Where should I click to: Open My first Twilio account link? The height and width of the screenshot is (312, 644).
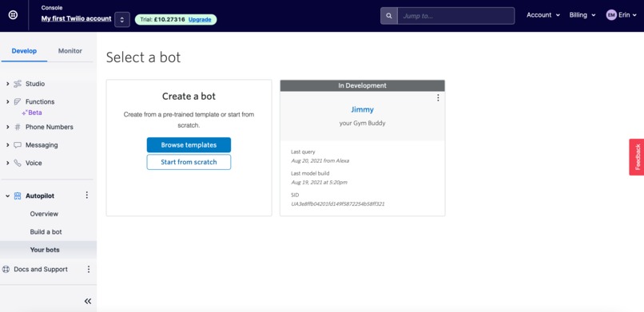coord(77,19)
